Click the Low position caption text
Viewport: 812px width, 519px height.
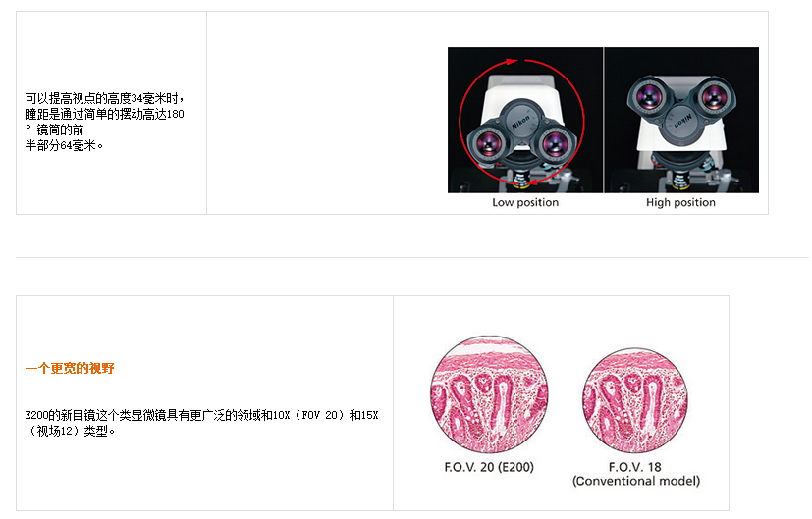525,202
